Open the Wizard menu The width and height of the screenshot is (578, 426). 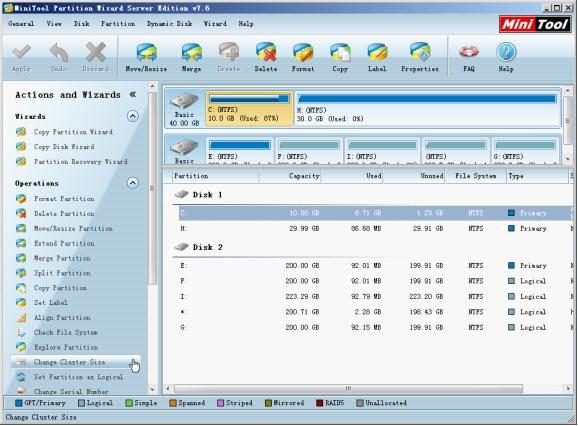click(x=215, y=24)
